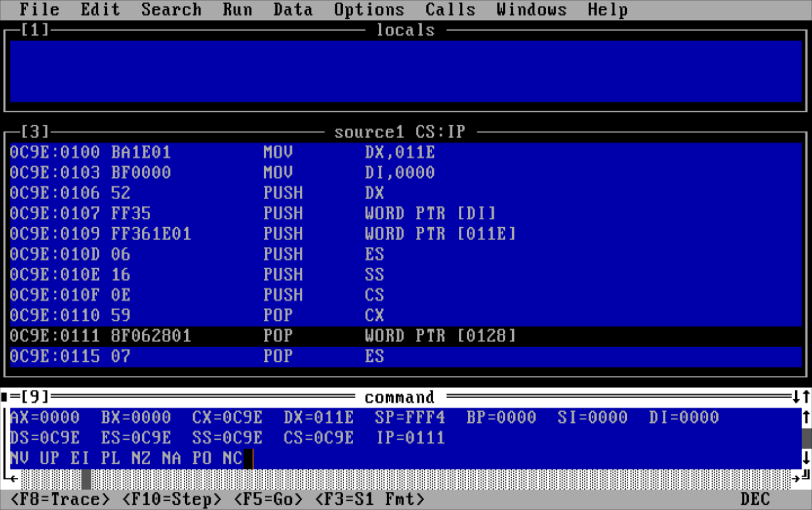The height and width of the screenshot is (510, 812).
Task: Click the ES=0C9E segment register
Action: pyautogui.click(x=136, y=438)
